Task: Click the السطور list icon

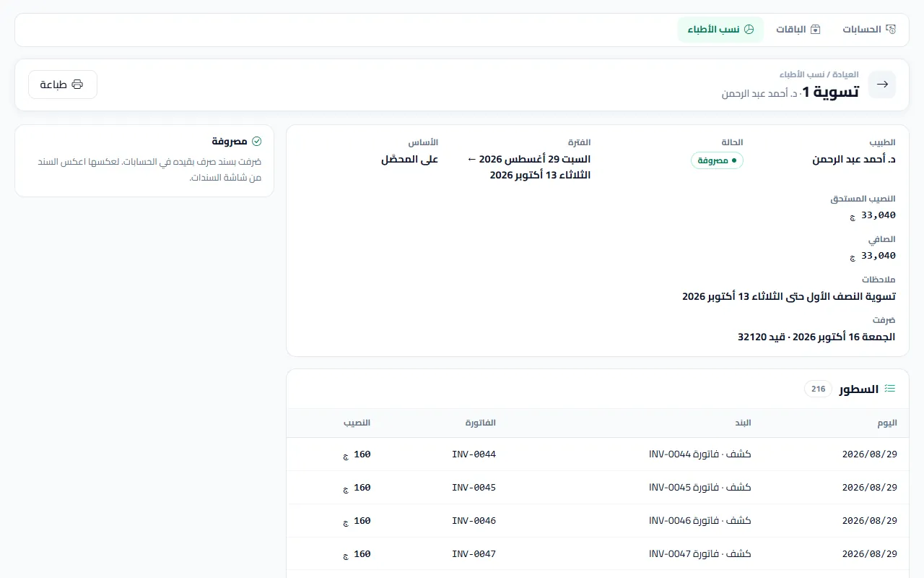Action: 890,389
